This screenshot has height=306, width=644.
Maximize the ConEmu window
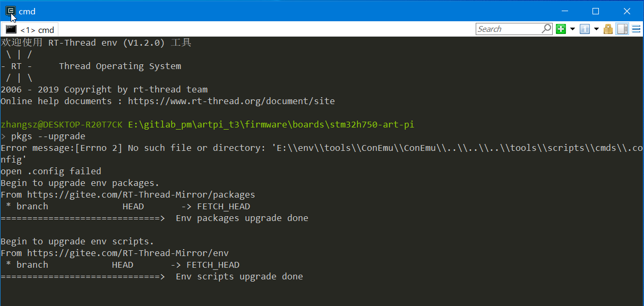pyautogui.click(x=595, y=11)
